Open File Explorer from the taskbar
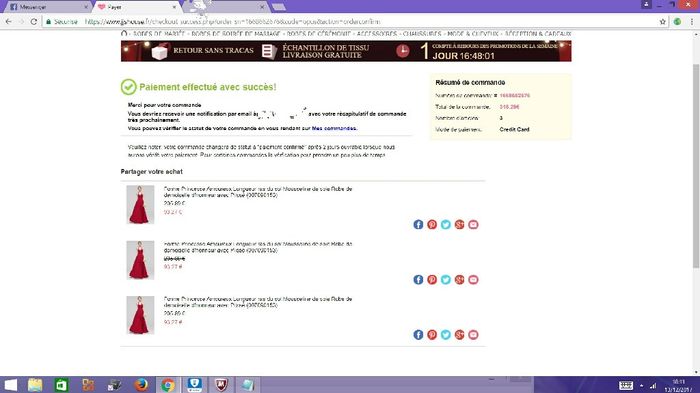The height and width of the screenshot is (393, 700). coord(35,385)
